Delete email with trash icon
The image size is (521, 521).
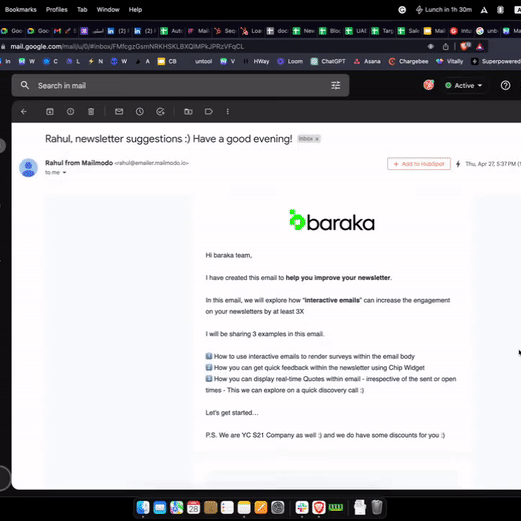[91, 112]
